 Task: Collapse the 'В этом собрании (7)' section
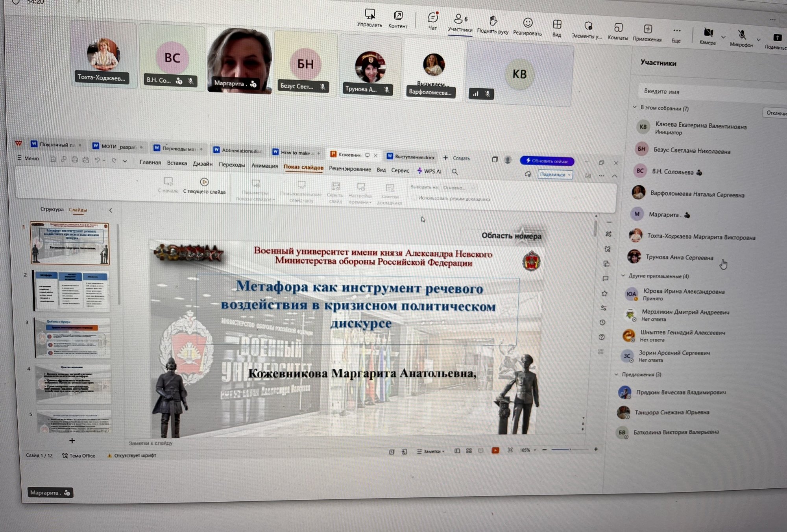tap(635, 107)
